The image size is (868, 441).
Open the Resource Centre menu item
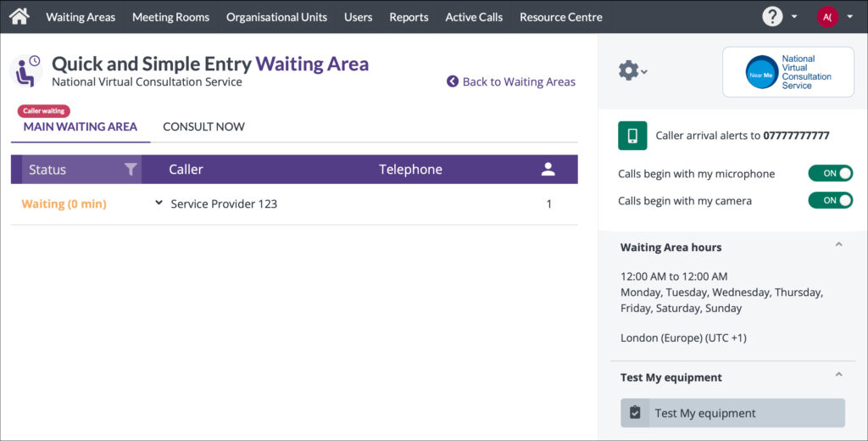click(x=560, y=17)
